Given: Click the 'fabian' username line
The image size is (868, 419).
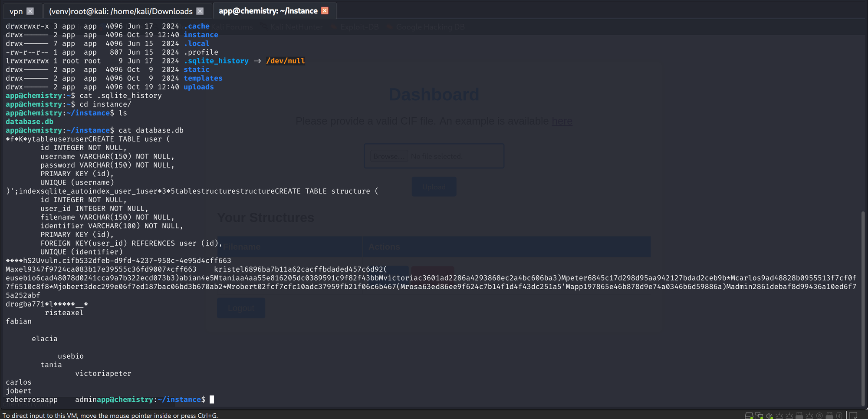Looking at the screenshot, I should tap(19, 321).
